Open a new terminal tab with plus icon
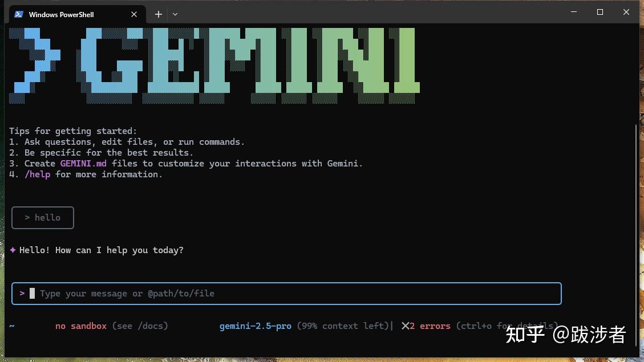This screenshot has width=644, height=362. pos(158,14)
